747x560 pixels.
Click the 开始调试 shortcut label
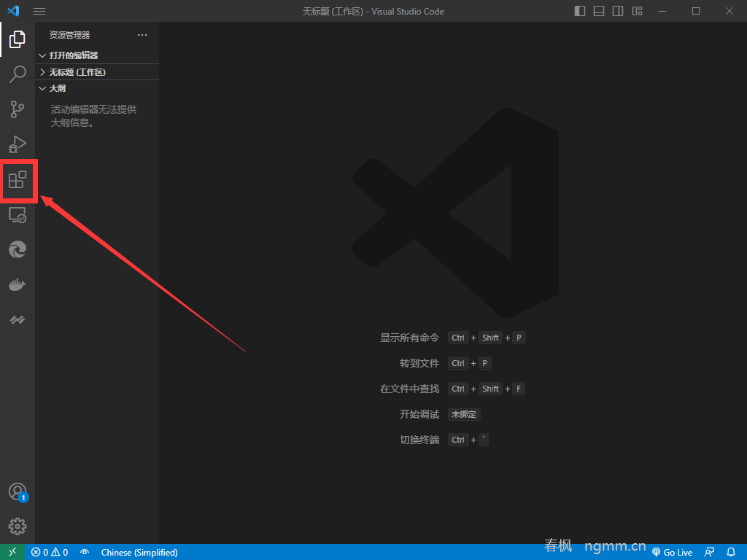coord(419,414)
